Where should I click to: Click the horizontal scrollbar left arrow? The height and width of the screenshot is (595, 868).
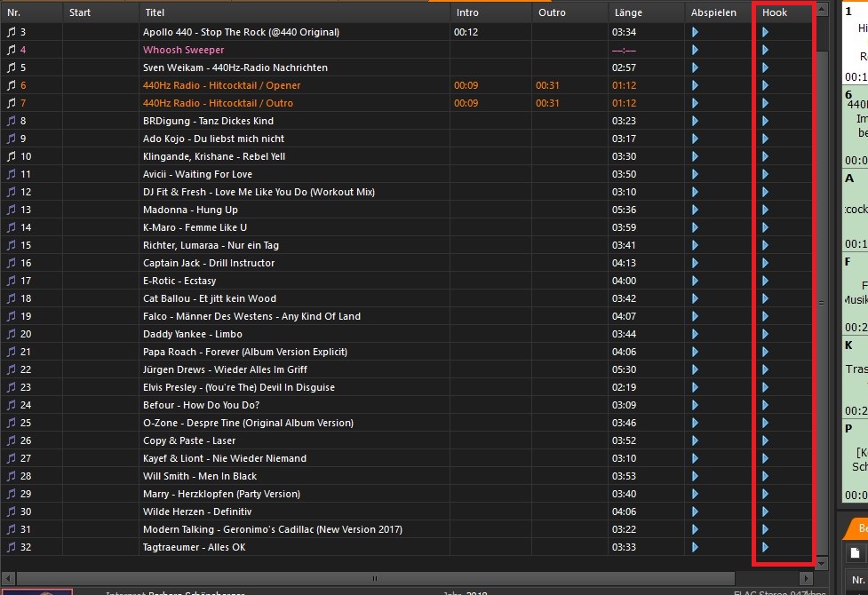point(8,578)
